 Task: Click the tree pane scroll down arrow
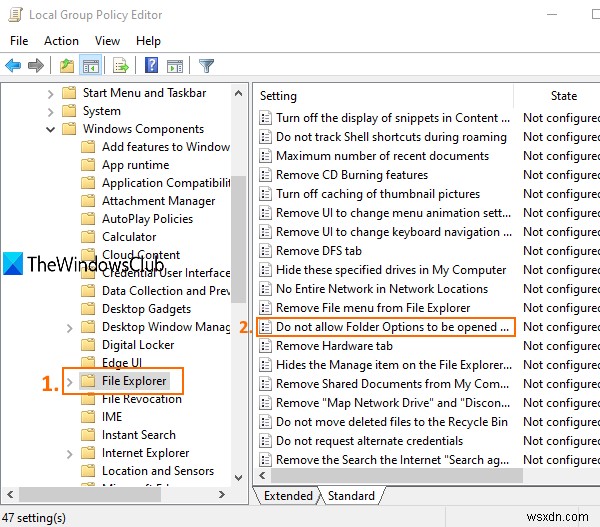point(238,477)
